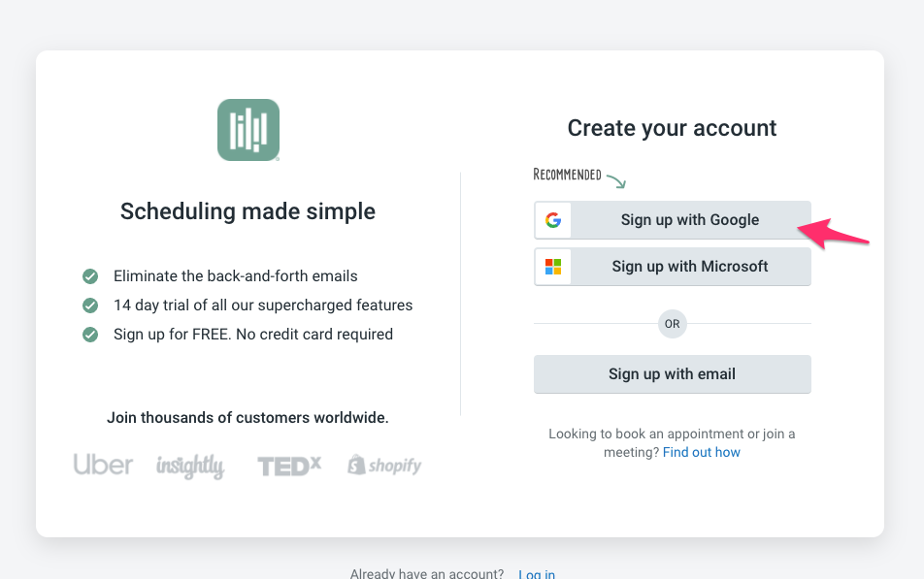Click checkmark beside Sign up for FREE
924x579 pixels.
(90, 335)
